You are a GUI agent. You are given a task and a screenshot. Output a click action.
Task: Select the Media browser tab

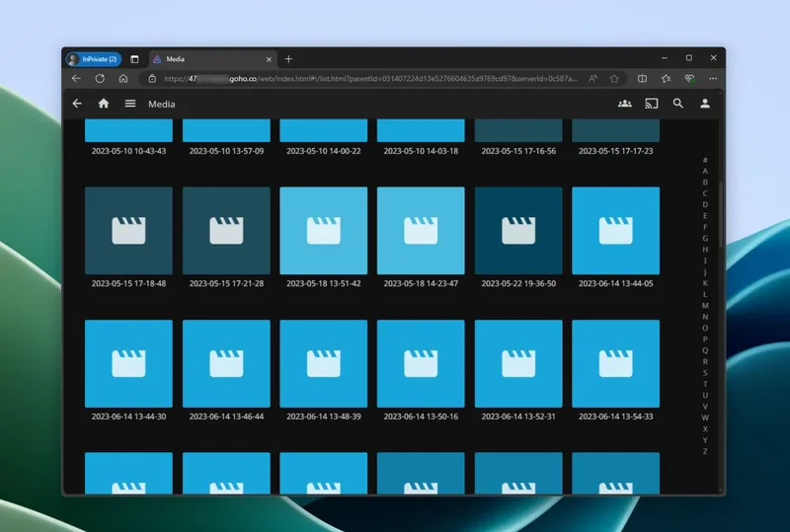(212, 59)
